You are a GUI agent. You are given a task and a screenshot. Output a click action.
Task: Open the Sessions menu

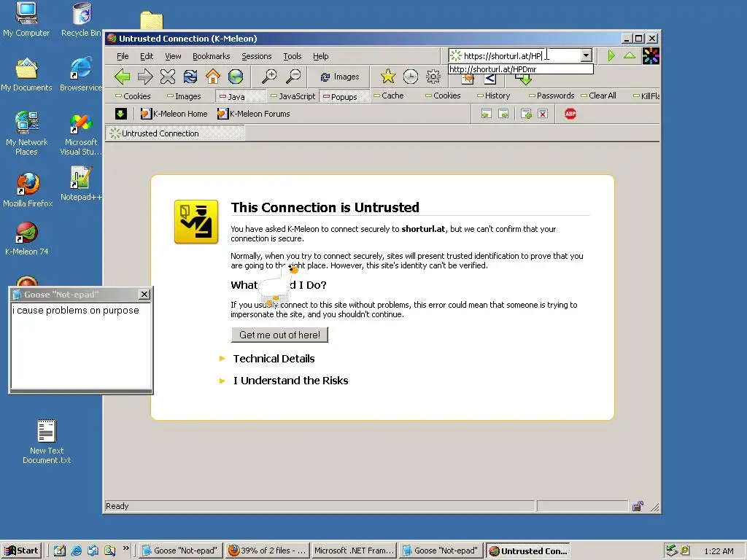coord(256,56)
